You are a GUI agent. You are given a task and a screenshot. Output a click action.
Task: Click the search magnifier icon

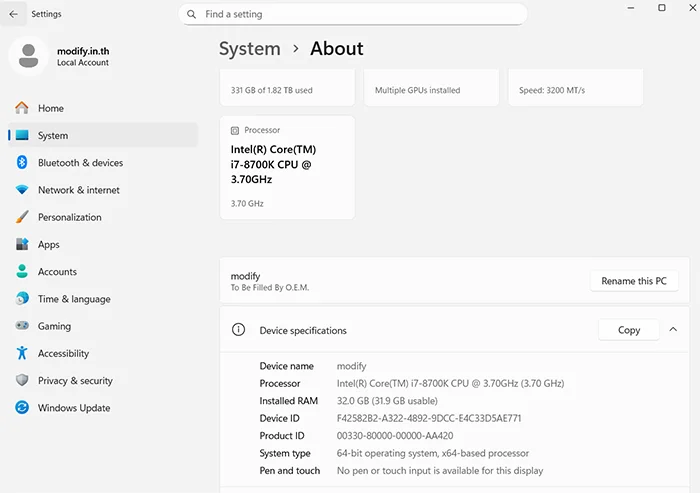[191, 15]
